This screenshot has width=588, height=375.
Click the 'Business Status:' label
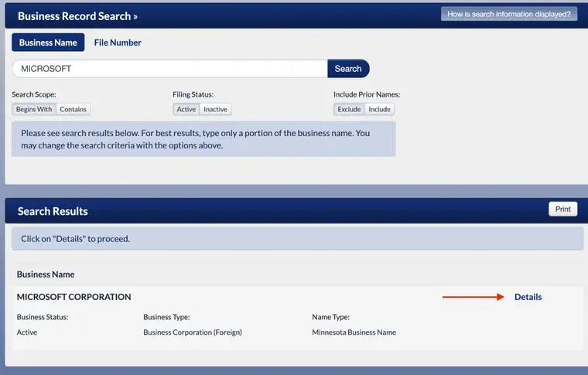tap(43, 317)
